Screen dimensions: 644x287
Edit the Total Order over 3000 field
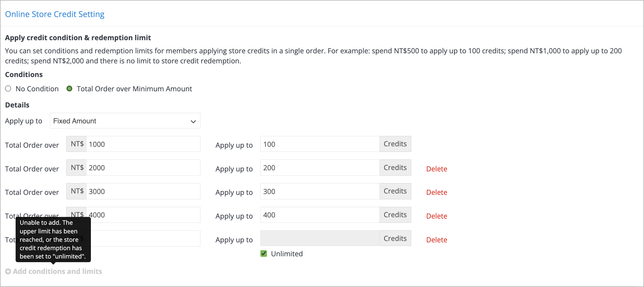143,191
